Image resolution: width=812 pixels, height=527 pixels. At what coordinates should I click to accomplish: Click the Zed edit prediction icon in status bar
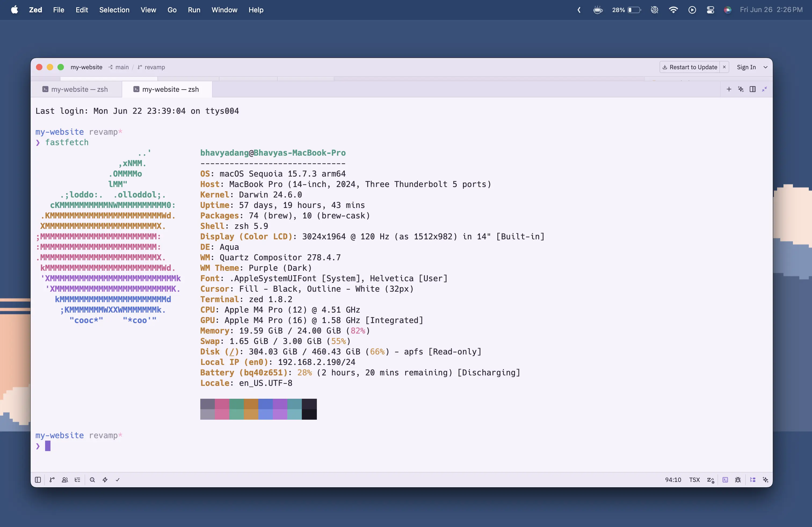click(711, 480)
